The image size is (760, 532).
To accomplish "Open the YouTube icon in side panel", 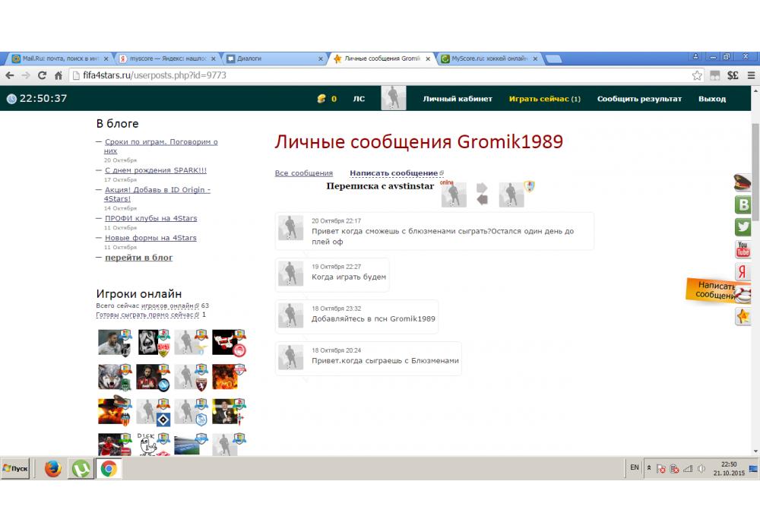I will [743, 249].
